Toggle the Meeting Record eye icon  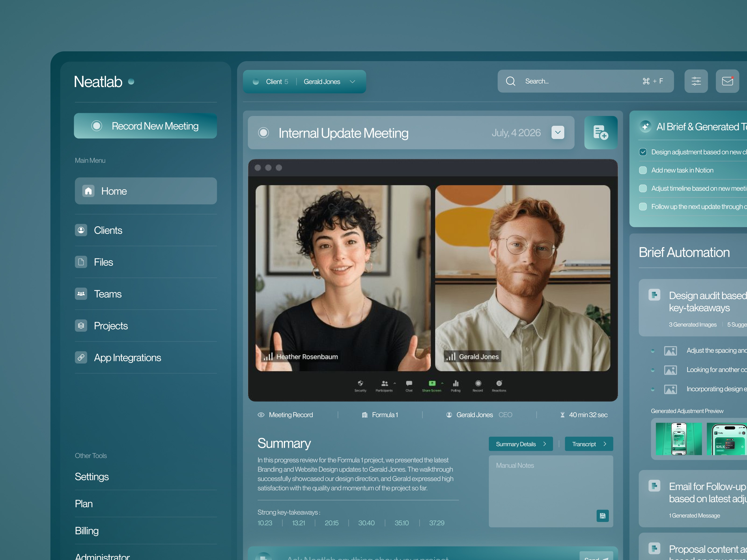[261, 415]
